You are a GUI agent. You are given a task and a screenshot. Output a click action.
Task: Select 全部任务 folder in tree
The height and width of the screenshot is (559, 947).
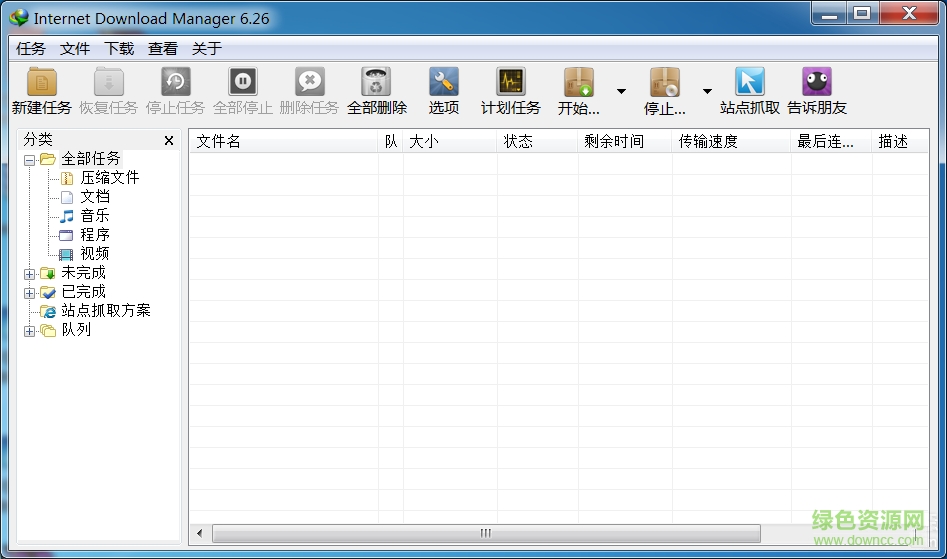[x=91, y=159]
